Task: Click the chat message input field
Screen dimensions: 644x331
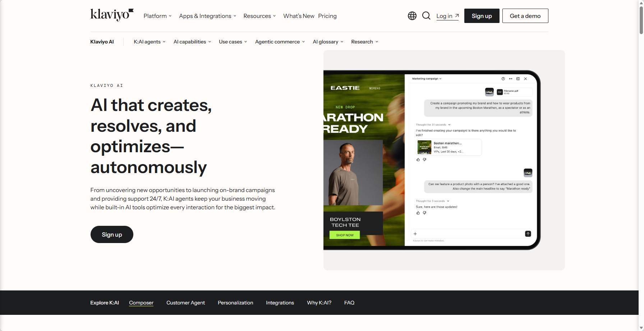Action: point(471,234)
